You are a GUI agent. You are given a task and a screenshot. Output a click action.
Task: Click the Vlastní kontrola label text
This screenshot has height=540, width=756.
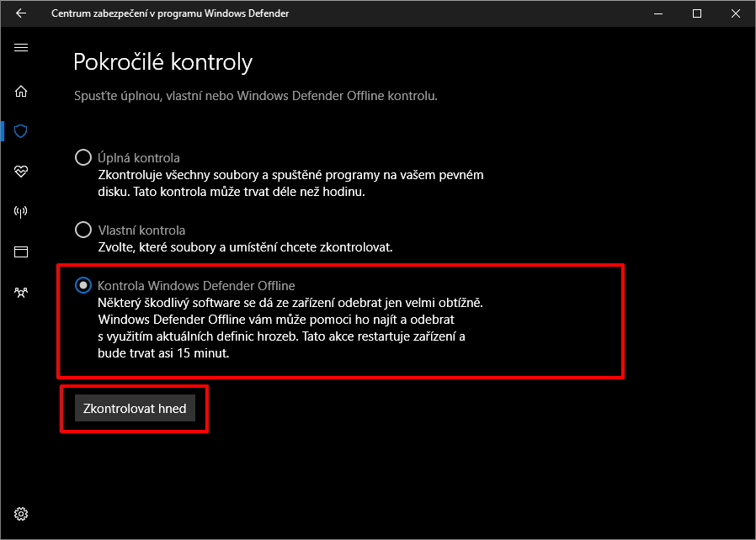tap(141, 230)
